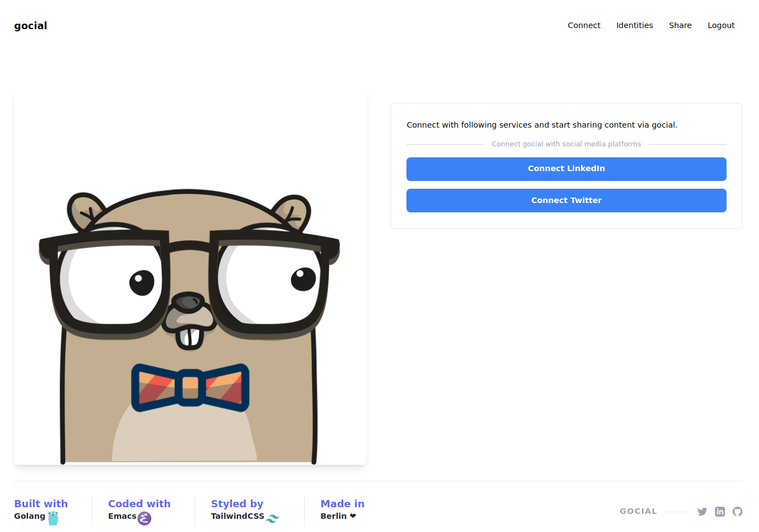Open the GitHub icon in footer
Image resolution: width=759 pixels, height=532 pixels.
pos(738,512)
